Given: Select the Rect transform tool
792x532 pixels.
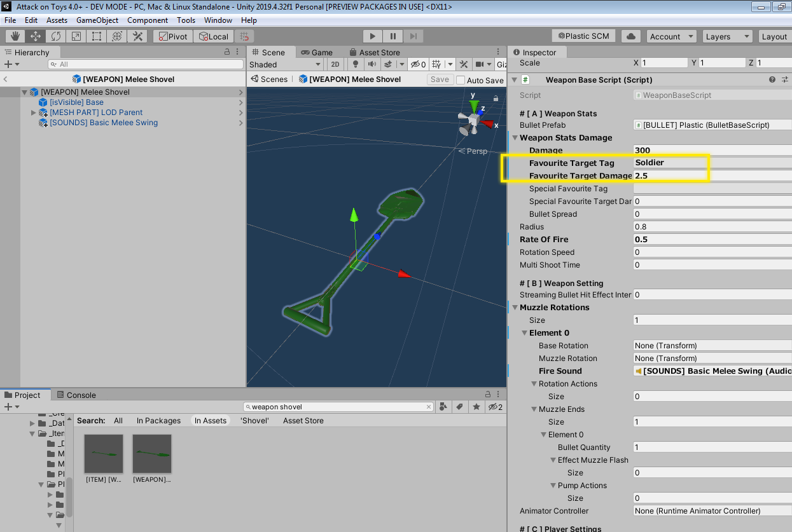Looking at the screenshot, I should point(97,36).
